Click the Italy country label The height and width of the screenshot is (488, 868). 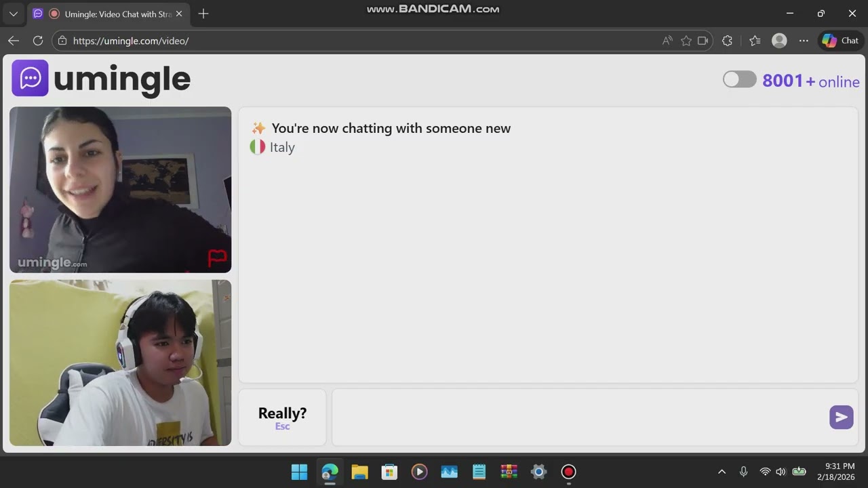click(282, 147)
